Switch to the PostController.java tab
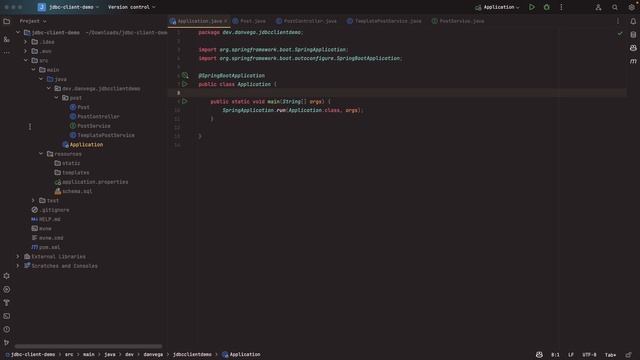Screen dimensions: 640x360 [x=307, y=21]
